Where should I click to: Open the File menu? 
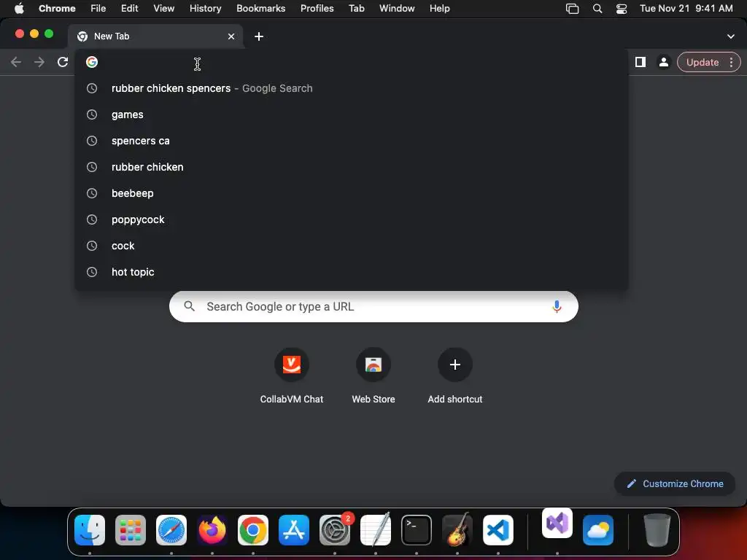pyautogui.click(x=98, y=8)
